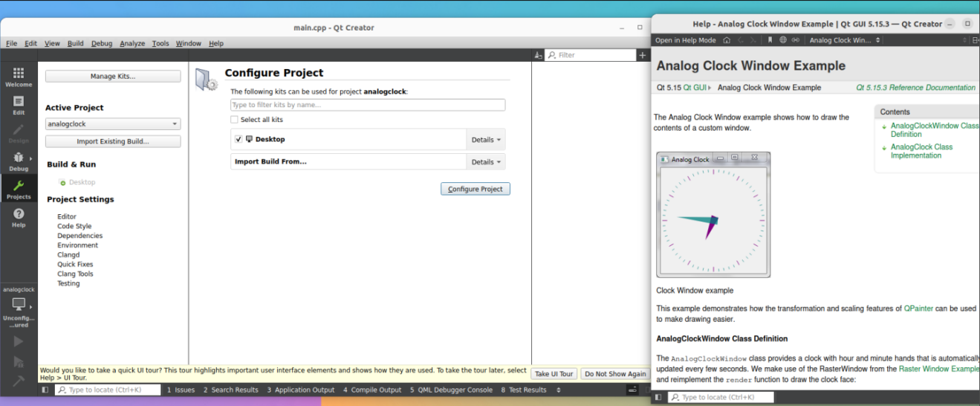Open the output panes selector arrows

[559, 390]
